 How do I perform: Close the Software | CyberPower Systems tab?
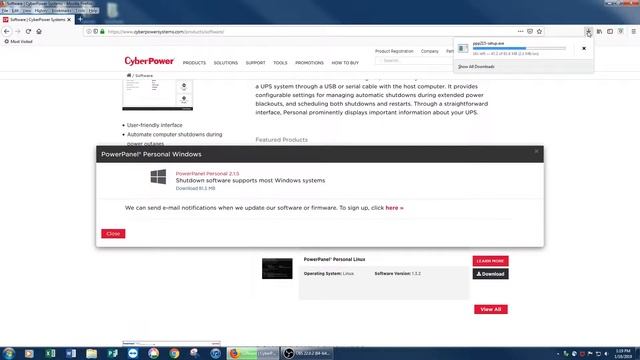coord(69,20)
